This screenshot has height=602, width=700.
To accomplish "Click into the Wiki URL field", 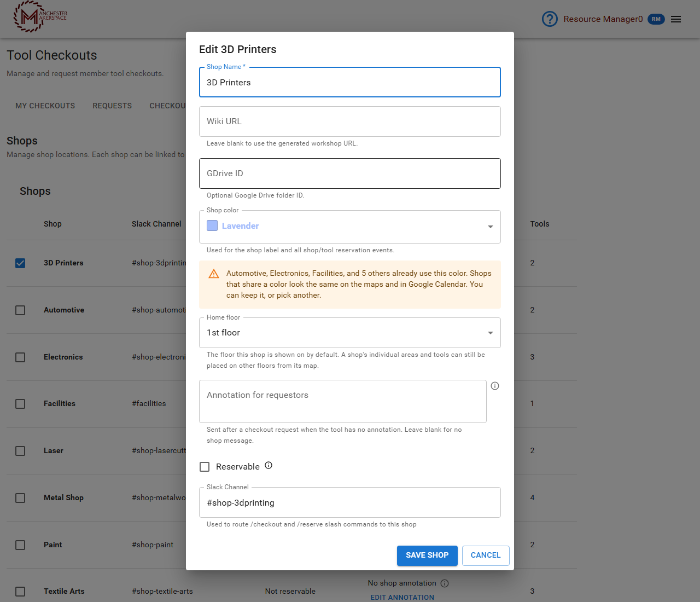I will click(350, 121).
